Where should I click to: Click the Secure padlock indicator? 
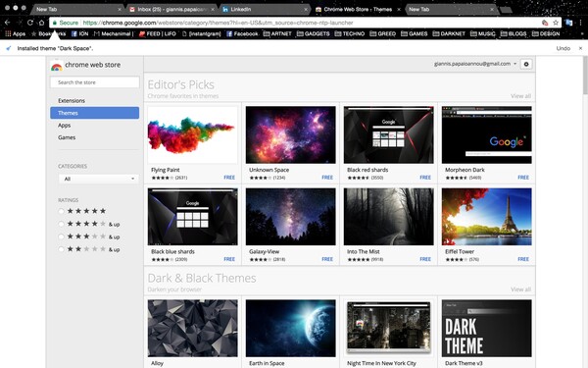[66, 23]
